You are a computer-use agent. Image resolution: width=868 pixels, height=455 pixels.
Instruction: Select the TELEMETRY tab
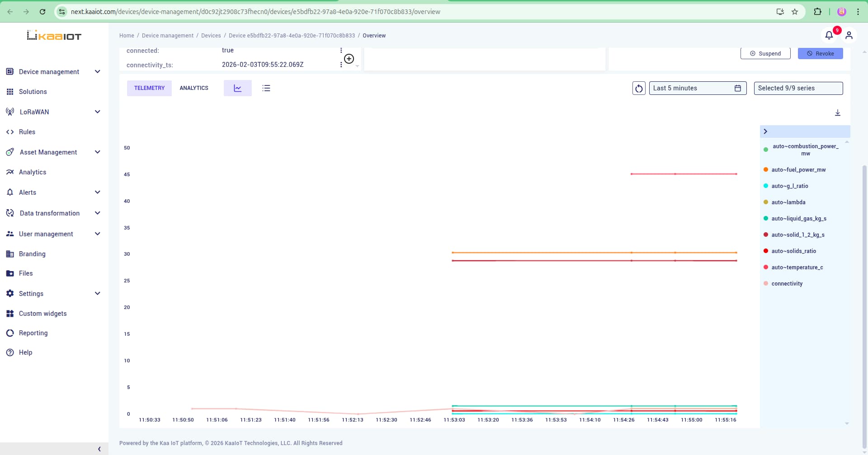[149, 88]
